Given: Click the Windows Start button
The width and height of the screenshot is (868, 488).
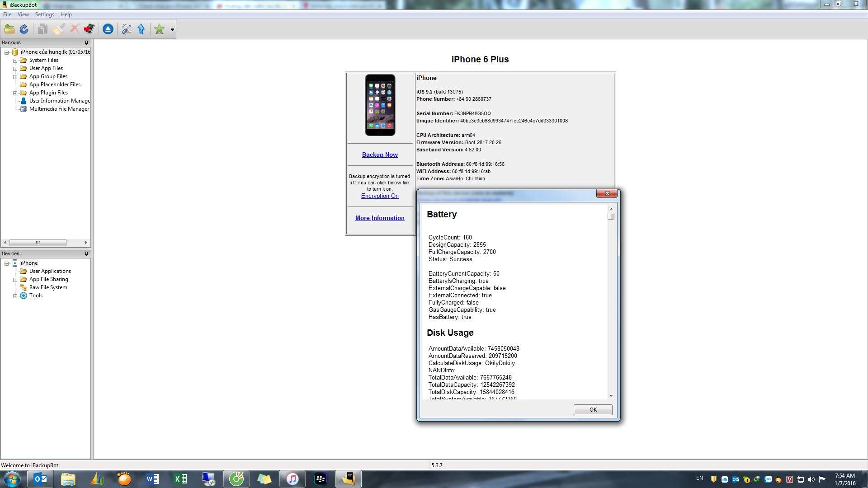Looking at the screenshot, I should pyautogui.click(x=12, y=479).
